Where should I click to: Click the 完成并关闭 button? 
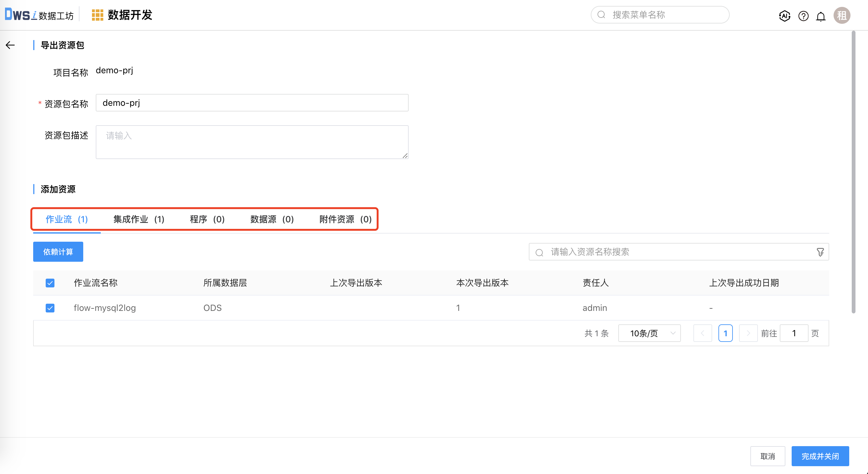(820, 456)
